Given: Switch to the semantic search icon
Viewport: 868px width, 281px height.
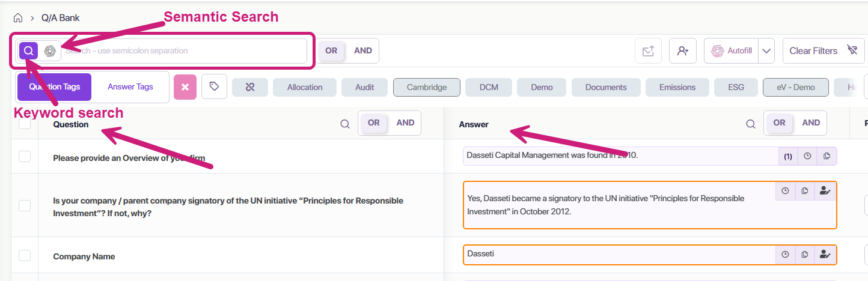Looking at the screenshot, I should click(x=50, y=51).
